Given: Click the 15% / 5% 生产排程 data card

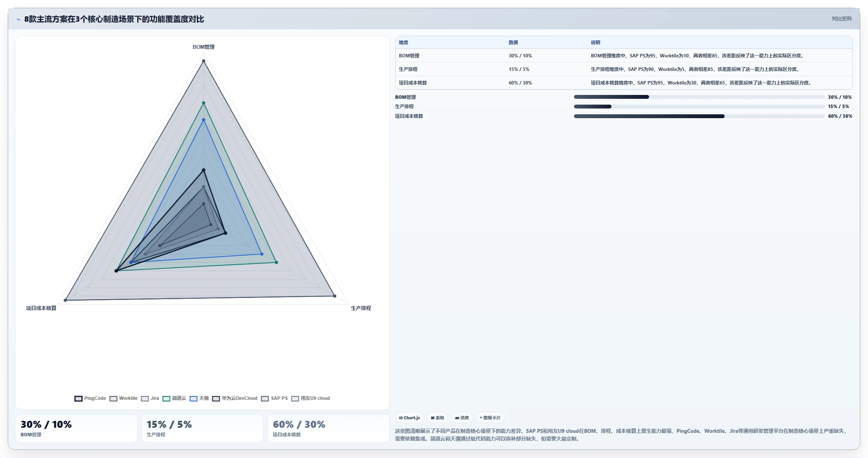Looking at the screenshot, I should (202, 428).
